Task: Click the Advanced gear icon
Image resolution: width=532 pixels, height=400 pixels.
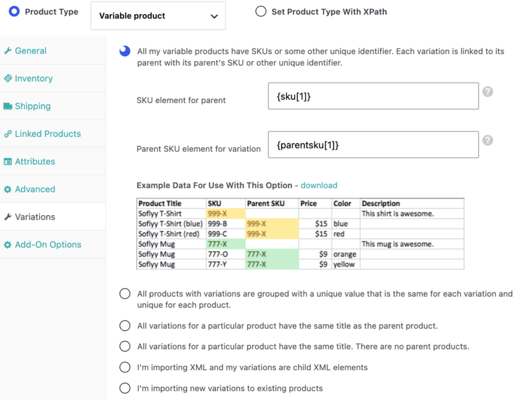Action: (8, 189)
